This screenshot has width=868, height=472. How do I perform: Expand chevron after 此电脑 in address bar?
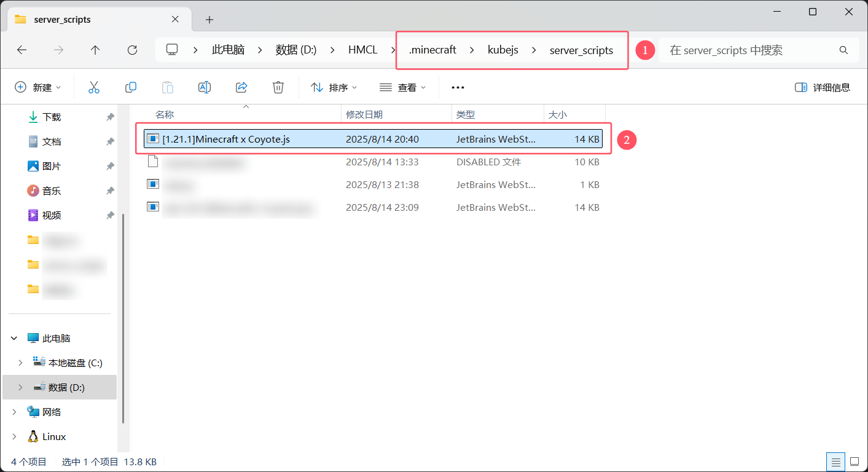(x=260, y=50)
